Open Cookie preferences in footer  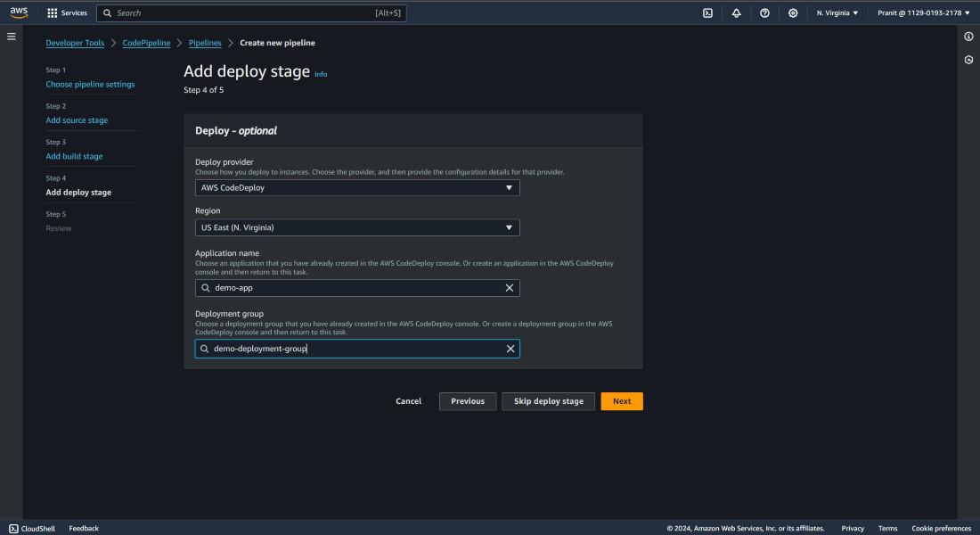pos(942,528)
